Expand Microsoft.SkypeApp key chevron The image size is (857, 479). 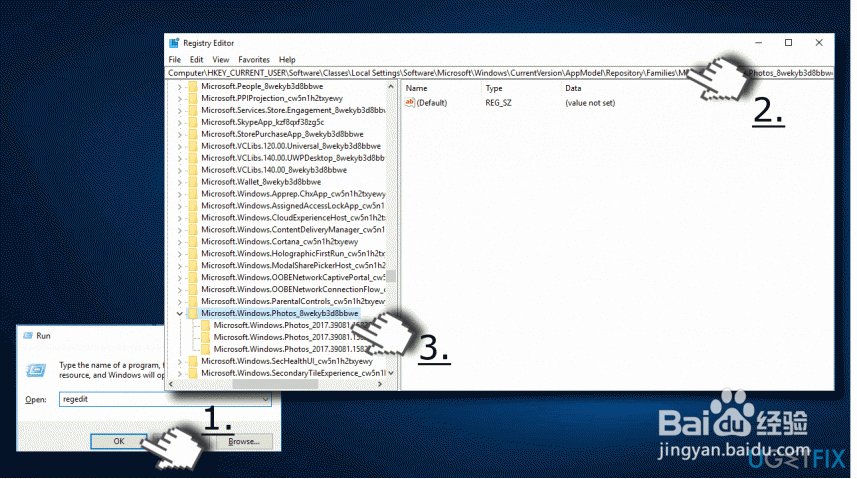pos(179,122)
